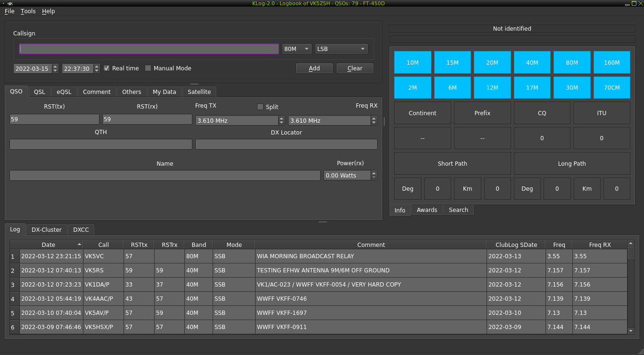644x355 pixels.
Task: Click the Power(rx) spinbox arrows
Action: point(374,175)
